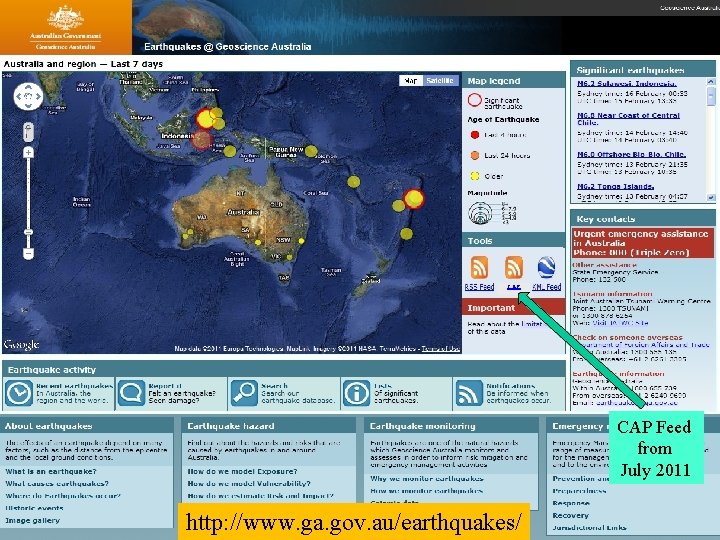Click the RSS Feed text link
The image size is (720, 540).
click(479, 287)
